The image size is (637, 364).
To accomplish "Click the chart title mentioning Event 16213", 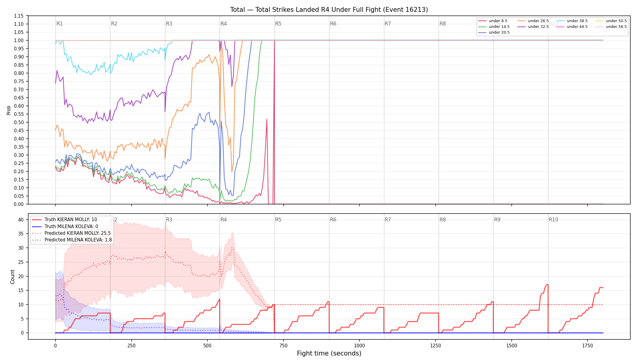I will click(x=329, y=10).
